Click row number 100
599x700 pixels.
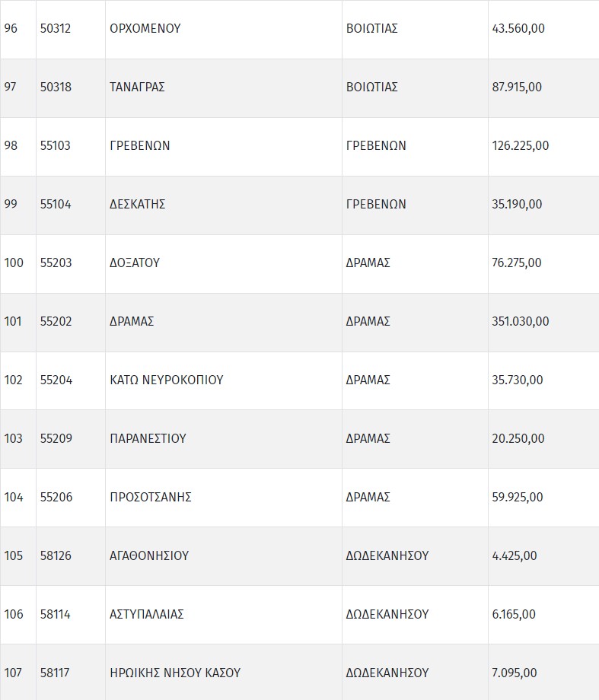[x=14, y=263]
